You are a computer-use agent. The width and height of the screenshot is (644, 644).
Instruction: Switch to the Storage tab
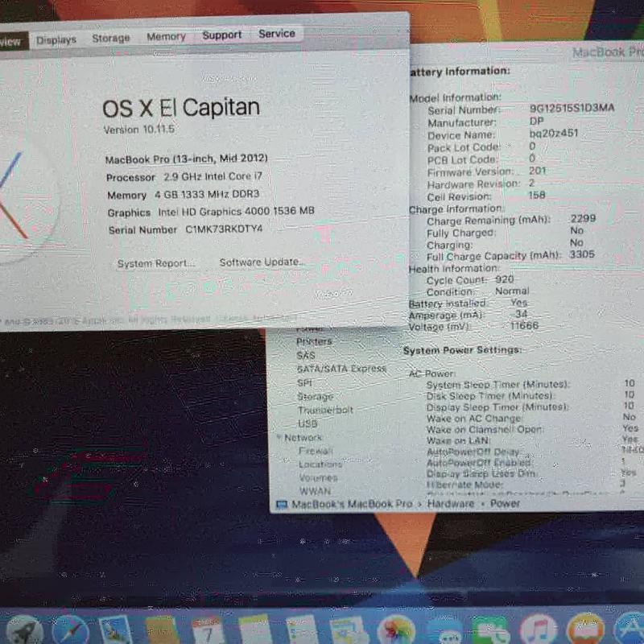[x=110, y=38]
